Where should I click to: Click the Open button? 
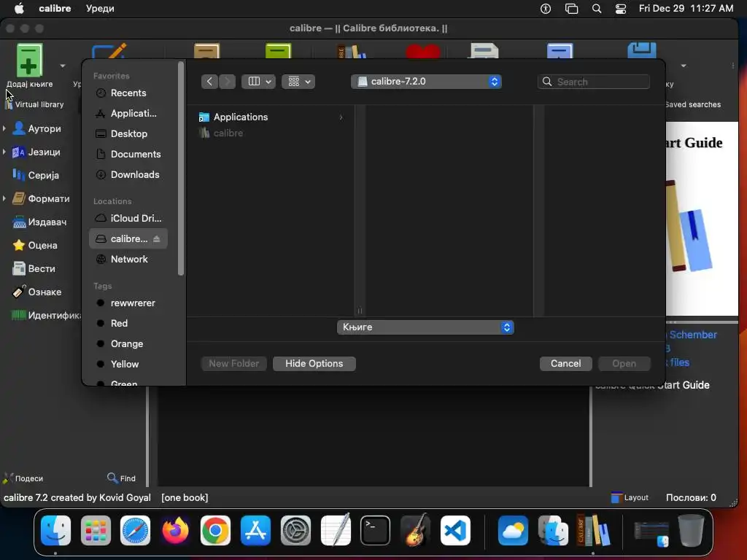click(x=624, y=363)
